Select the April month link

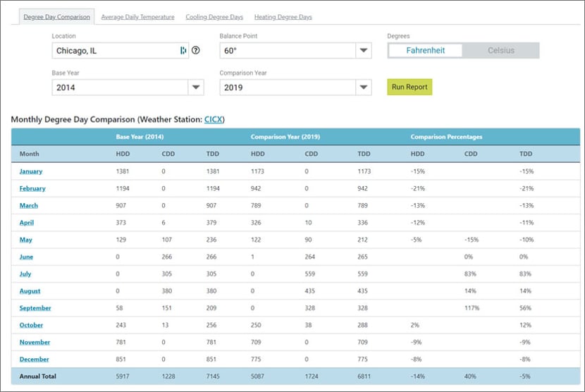click(x=27, y=223)
